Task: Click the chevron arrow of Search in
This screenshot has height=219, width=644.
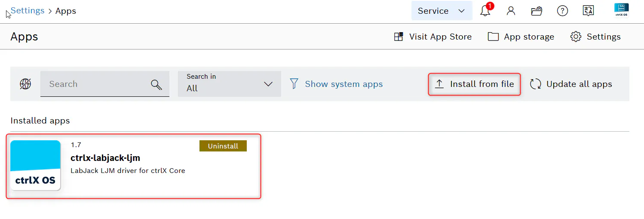Action: 268,84
